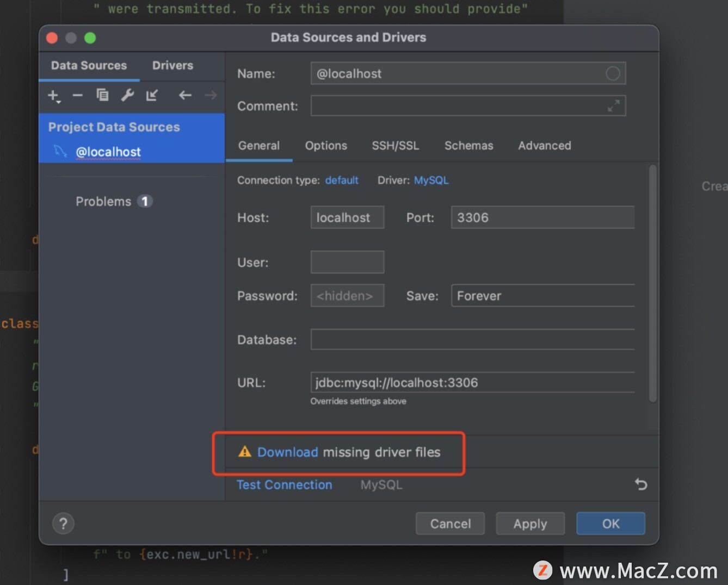The image size is (728, 585).
Task: Click the Forward arrow in the sidebar toolbar
Action: point(211,95)
